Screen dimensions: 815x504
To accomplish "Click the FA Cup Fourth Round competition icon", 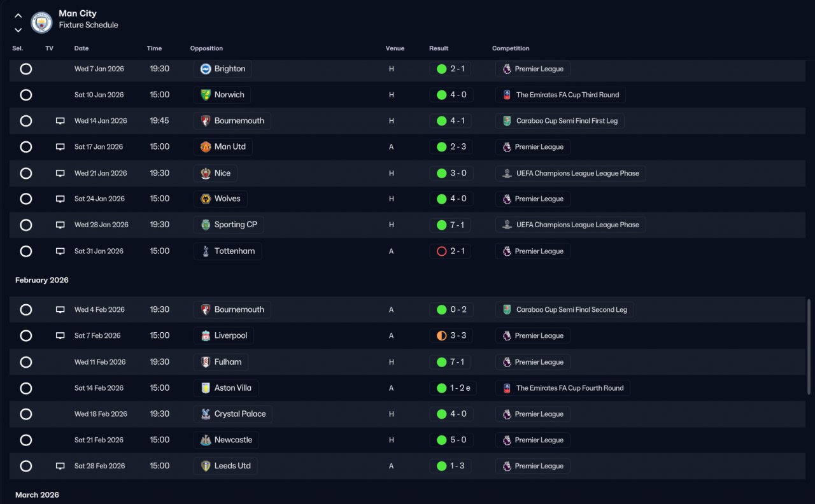I will click(507, 388).
